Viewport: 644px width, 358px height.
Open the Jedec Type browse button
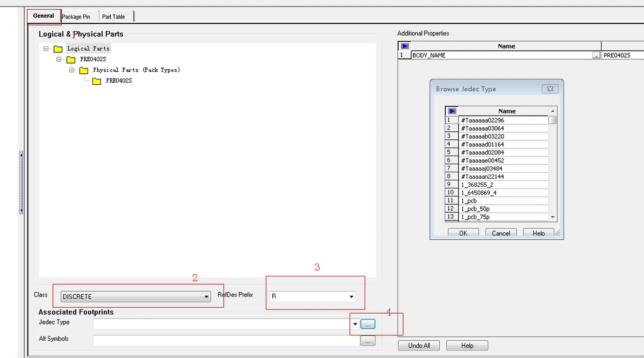click(x=367, y=325)
